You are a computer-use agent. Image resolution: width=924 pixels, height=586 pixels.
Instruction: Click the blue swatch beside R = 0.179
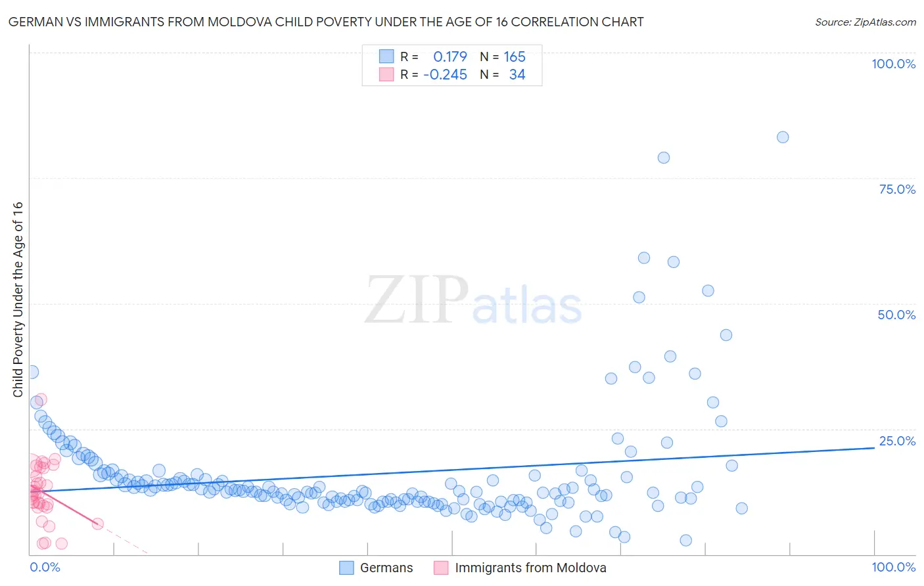point(386,56)
